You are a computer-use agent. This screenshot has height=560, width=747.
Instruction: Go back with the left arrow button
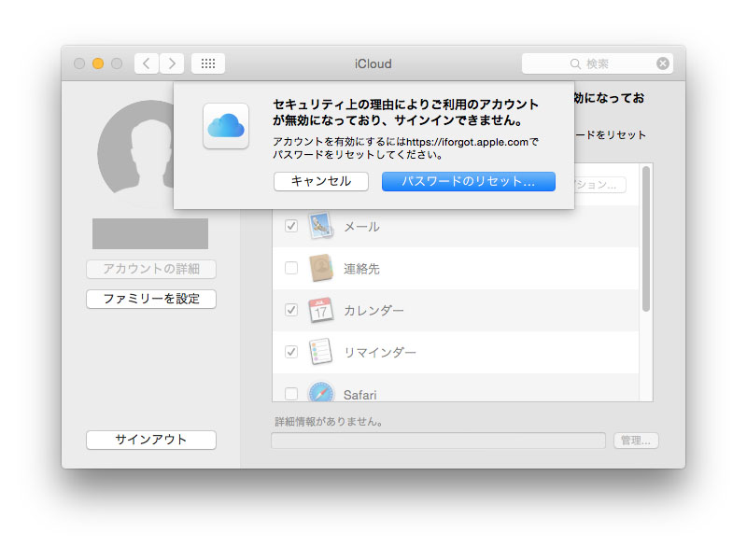(x=147, y=63)
